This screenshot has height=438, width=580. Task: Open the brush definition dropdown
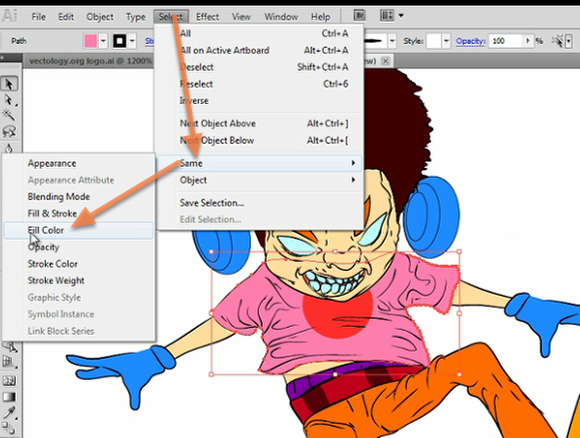click(x=392, y=41)
